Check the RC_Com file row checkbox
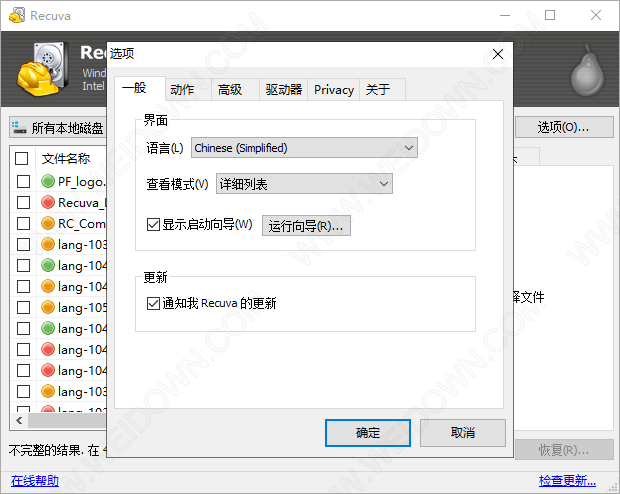620x494 pixels. pyautogui.click(x=23, y=223)
